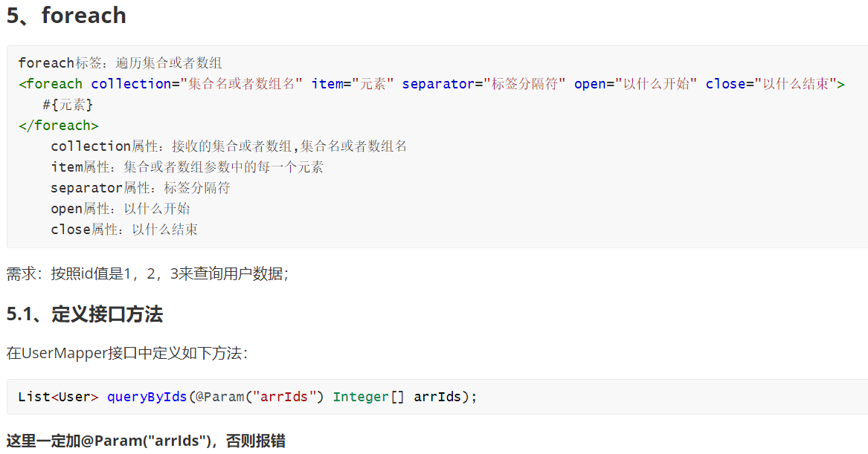The width and height of the screenshot is (868, 454).
Task: Click the closing </foreach> tag
Action: click(x=59, y=126)
